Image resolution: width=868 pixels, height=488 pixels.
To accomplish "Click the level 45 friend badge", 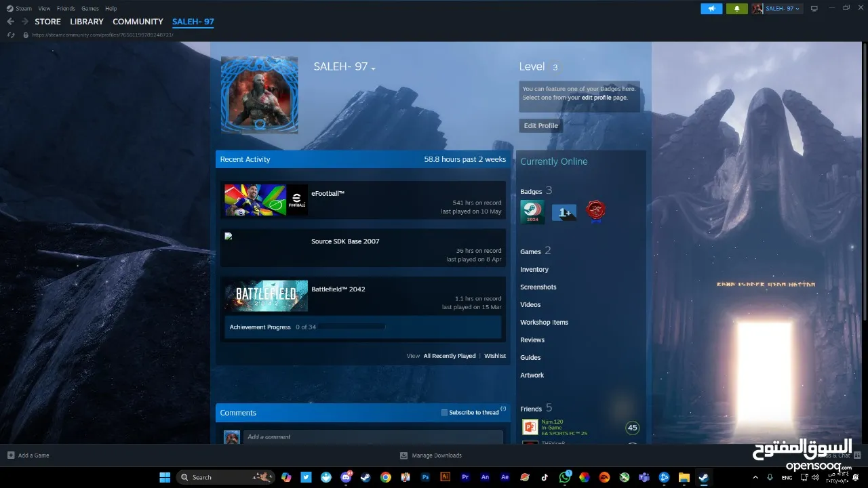I will point(632,428).
